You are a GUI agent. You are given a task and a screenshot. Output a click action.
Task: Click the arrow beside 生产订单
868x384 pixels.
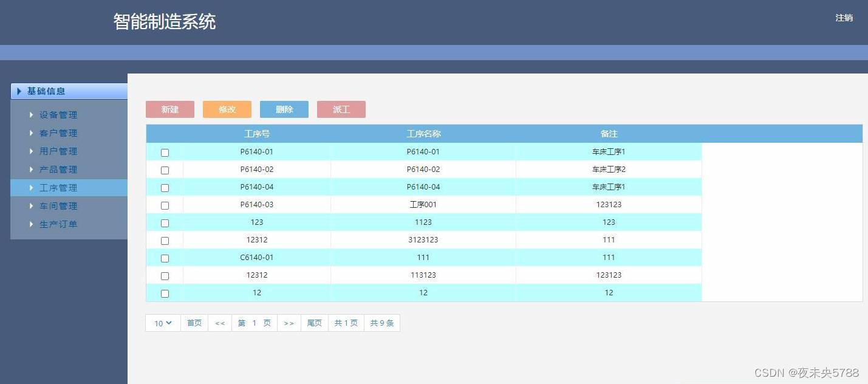point(32,224)
